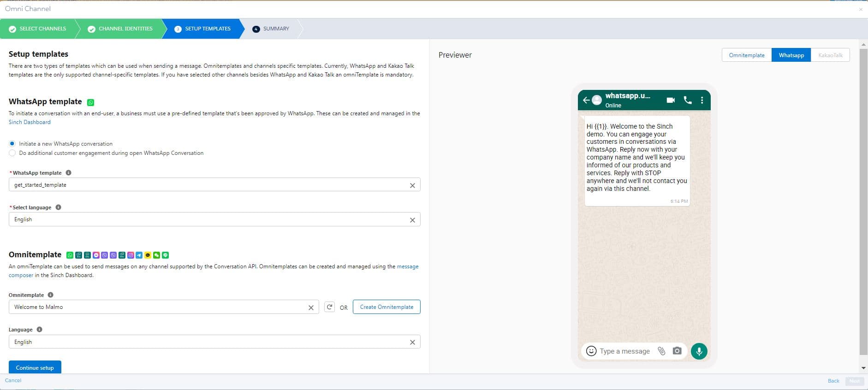This screenshot has width=868, height=390.
Task: Show info tooltip for Language field
Action: (39, 330)
